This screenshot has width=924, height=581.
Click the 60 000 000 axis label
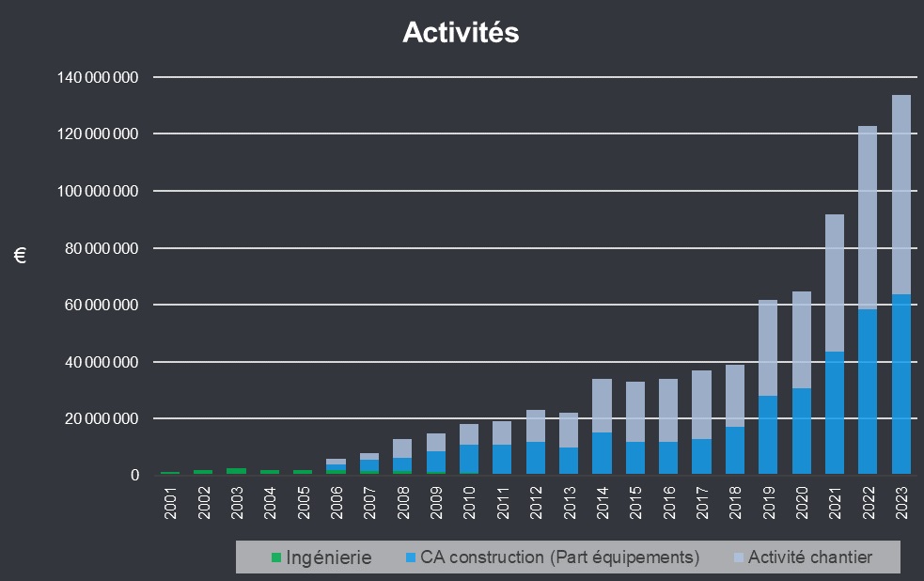pyautogui.click(x=102, y=305)
